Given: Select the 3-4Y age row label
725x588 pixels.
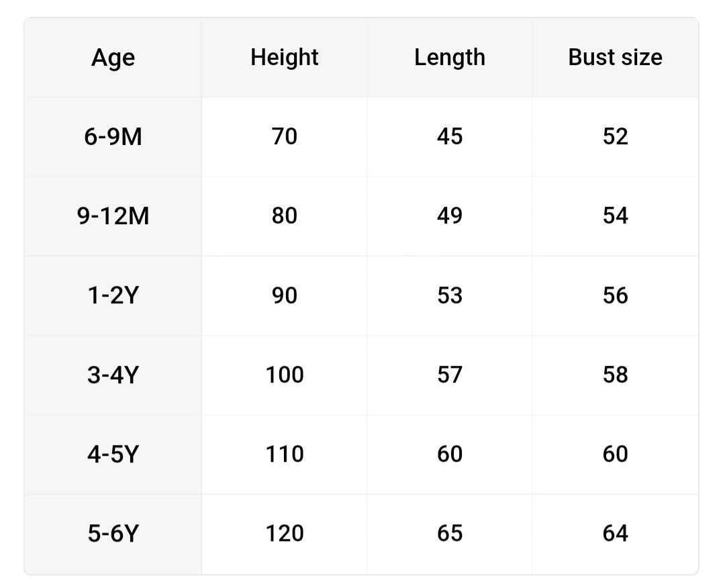Looking at the screenshot, I should pos(113,375).
